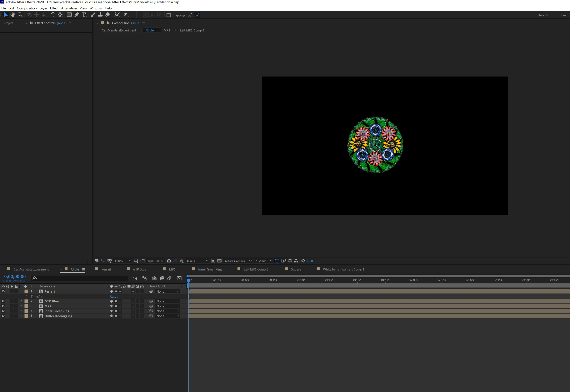Screen dimensions: 570x392
Task: Expand the MP1 layer properties
Action: (22, 306)
